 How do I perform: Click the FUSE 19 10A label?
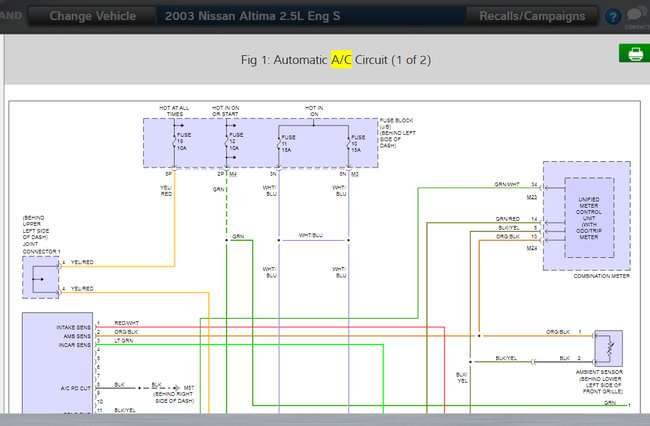pyautogui.click(x=184, y=141)
